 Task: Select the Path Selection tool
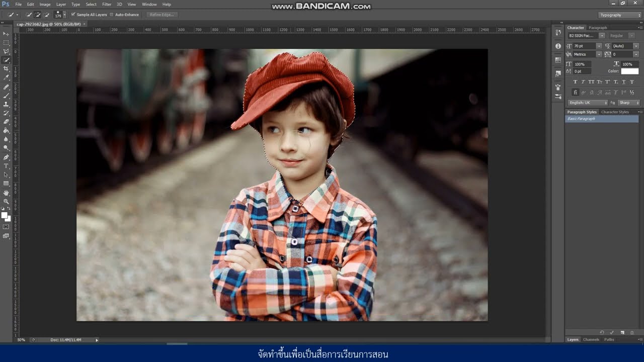(x=6, y=175)
